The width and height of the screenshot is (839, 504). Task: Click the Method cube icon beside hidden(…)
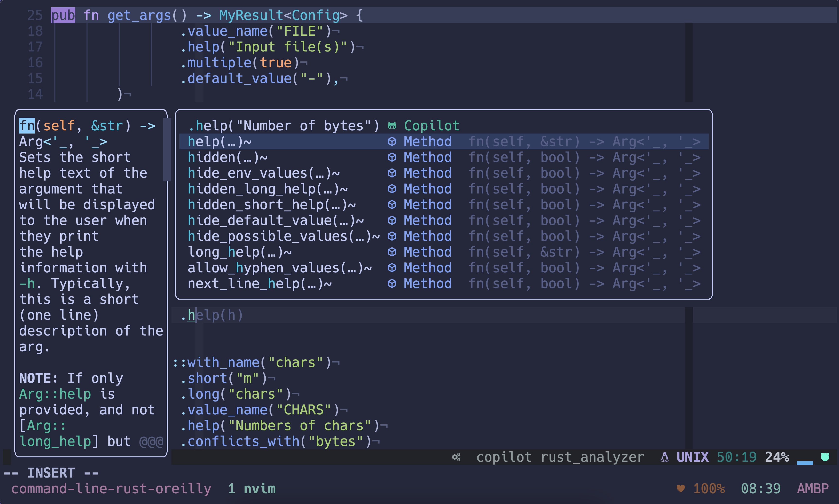tap(392, 157)
